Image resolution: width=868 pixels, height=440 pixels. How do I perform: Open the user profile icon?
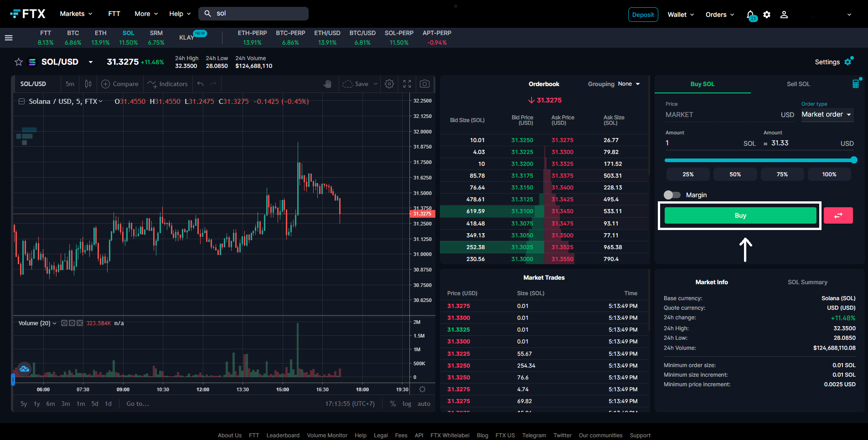784,15
